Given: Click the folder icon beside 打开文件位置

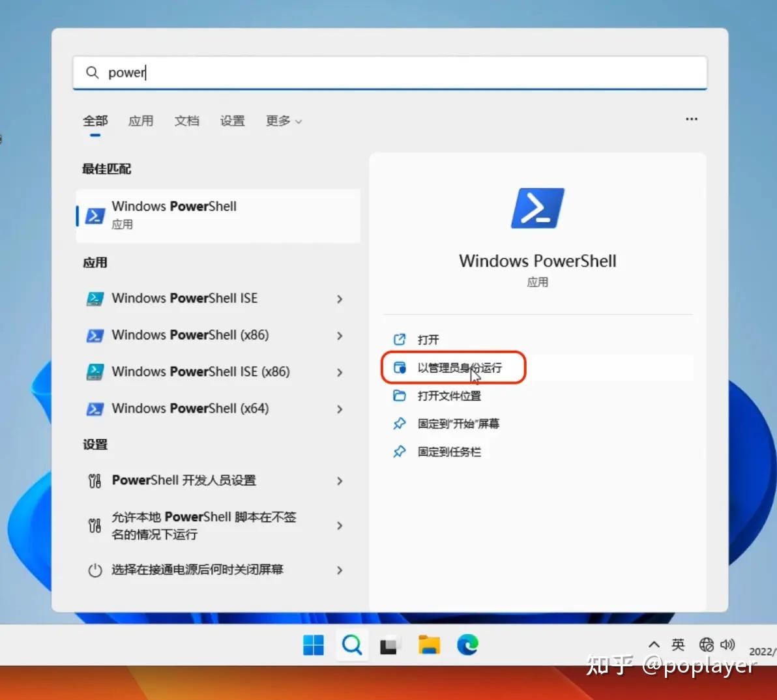Looking at the screenshot, I should (x=400, y=396).
